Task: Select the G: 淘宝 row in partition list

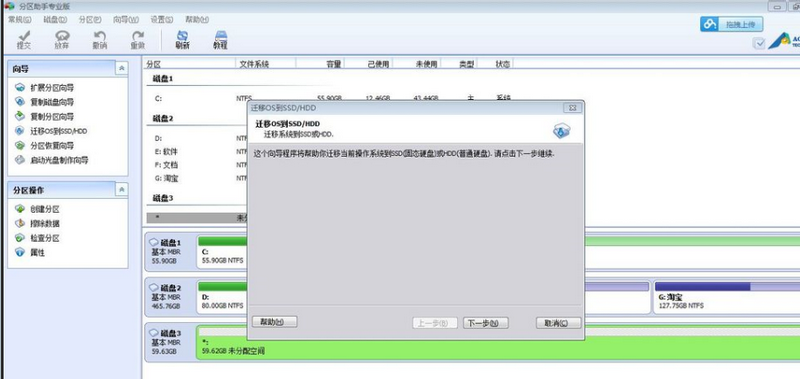Action: click(196, 179)
